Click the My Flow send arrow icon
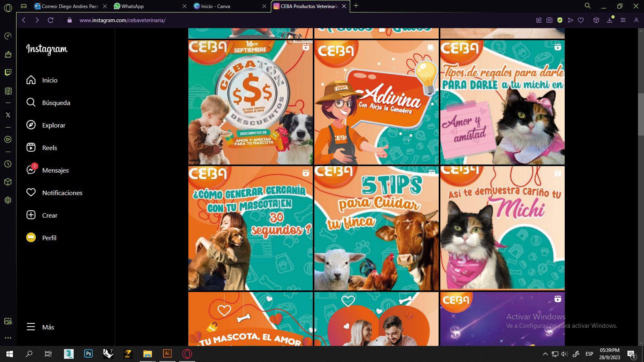The height and width of the screenshot is (362, 644). coord(570,20)
